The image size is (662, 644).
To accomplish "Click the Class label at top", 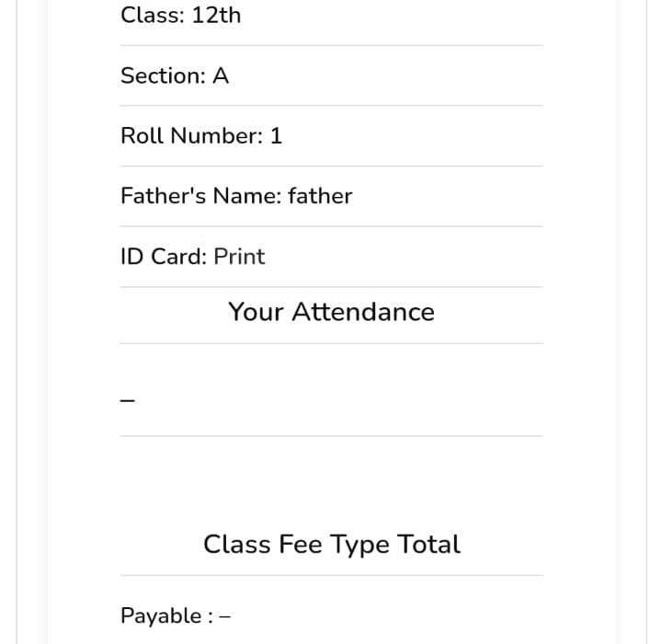I will tap(151, 16).
